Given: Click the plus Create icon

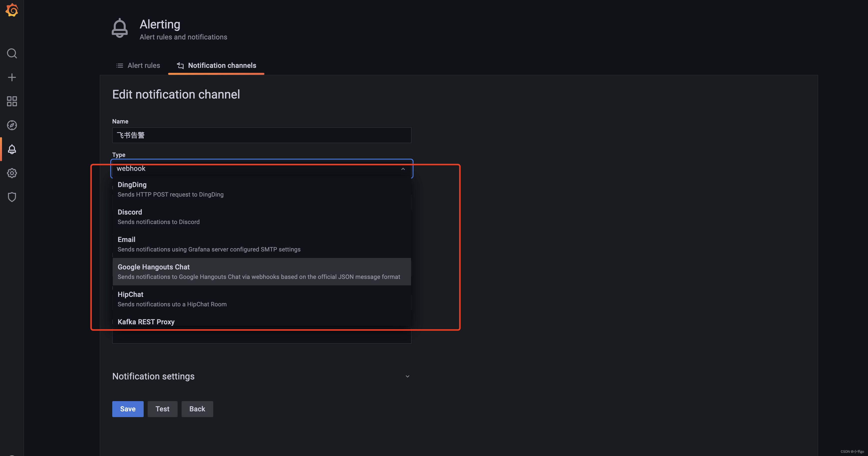Looking at the screenshot, I should tap(12, 77).
